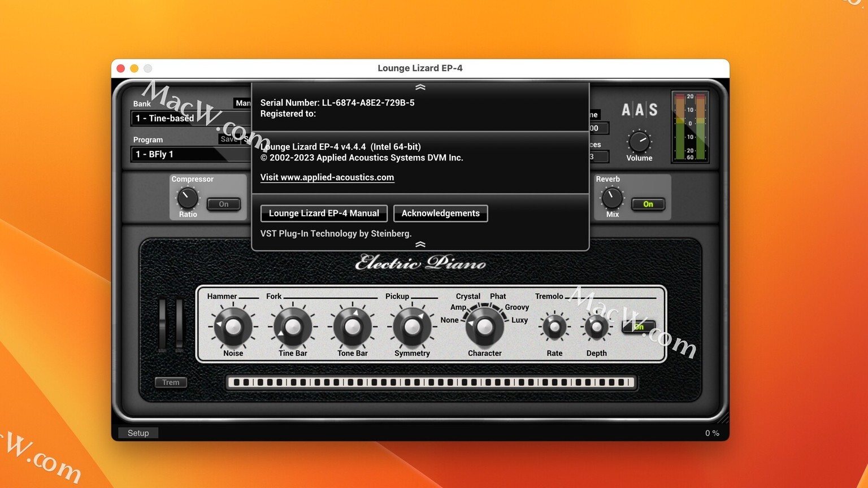This screenshot has width=868, height=488.
Task: Click the modulation wheel beside pitch wheel
Action: tap(179, 326)
